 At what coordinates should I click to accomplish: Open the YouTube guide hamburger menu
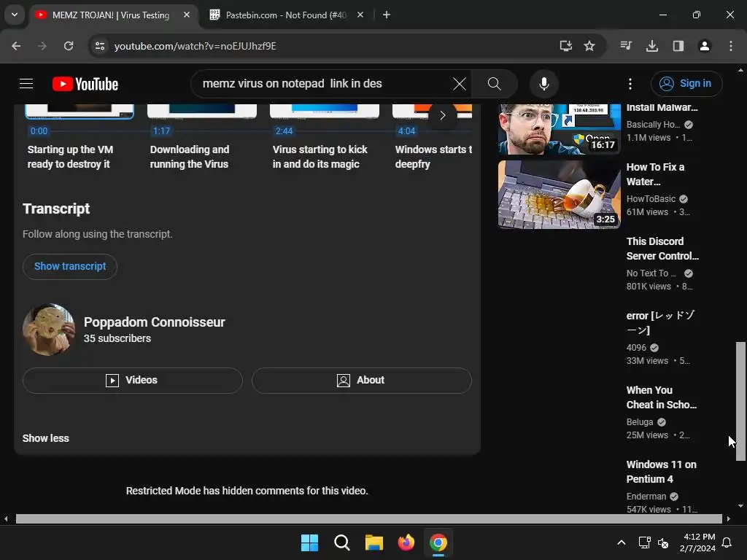[x=26, y=84]
